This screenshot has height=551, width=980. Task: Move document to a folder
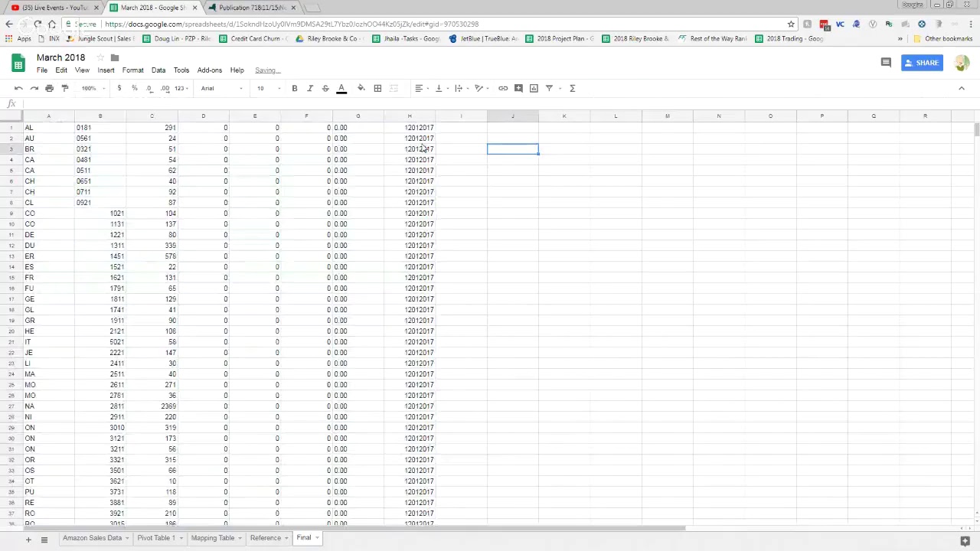tap(115, 58)
